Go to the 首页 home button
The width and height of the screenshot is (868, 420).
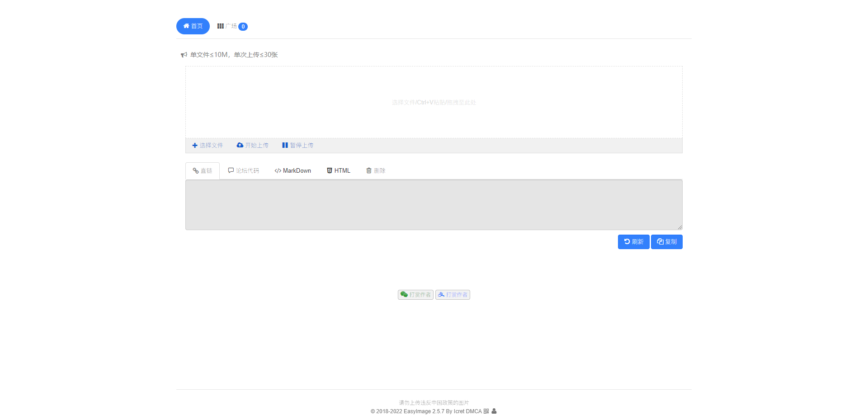[193, 26]
